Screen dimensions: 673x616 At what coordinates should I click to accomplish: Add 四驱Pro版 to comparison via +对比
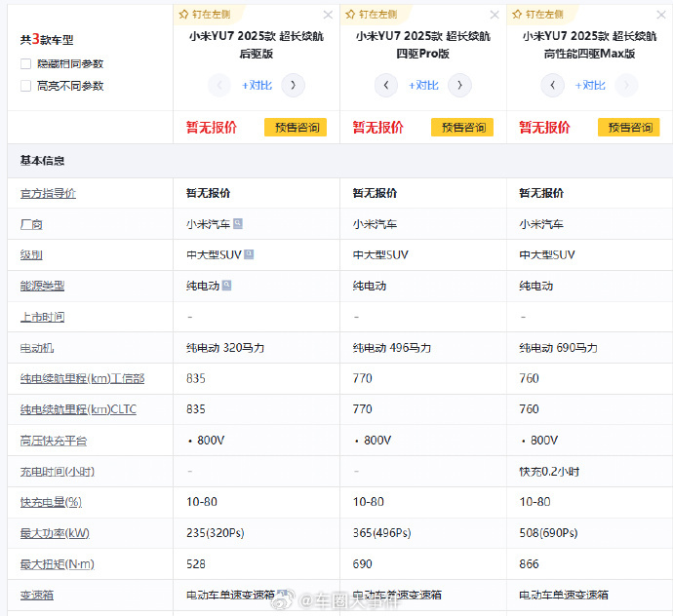(x=423, y=86)
